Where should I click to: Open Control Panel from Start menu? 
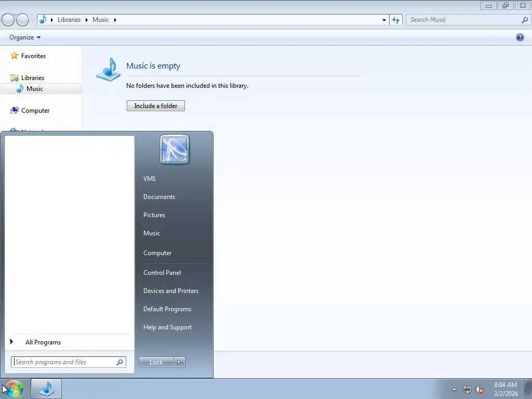[162, 273]
